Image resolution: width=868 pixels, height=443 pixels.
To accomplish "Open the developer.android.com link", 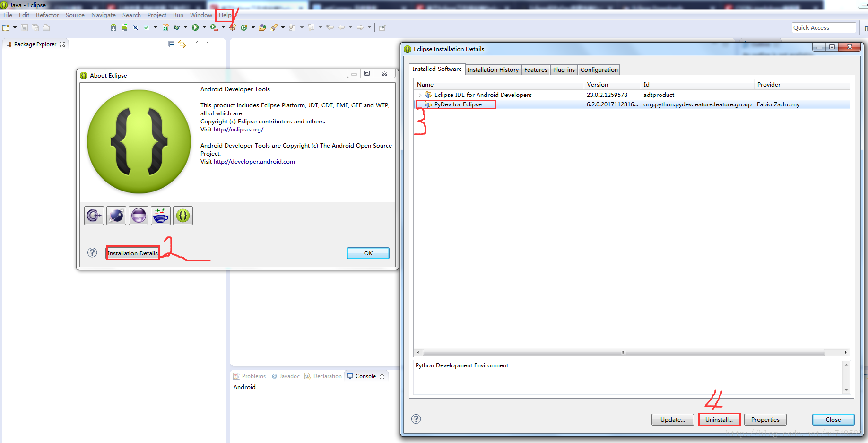I will [x=254, y=162].
